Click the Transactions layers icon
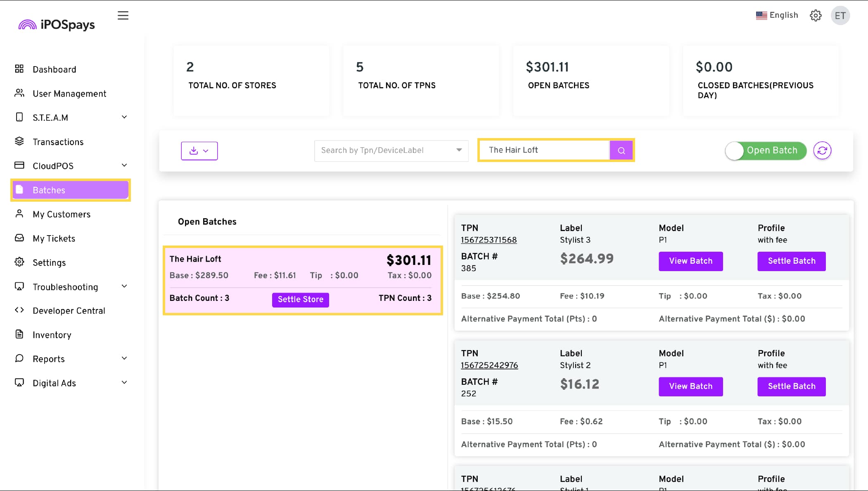 click(x=19, y=141)
